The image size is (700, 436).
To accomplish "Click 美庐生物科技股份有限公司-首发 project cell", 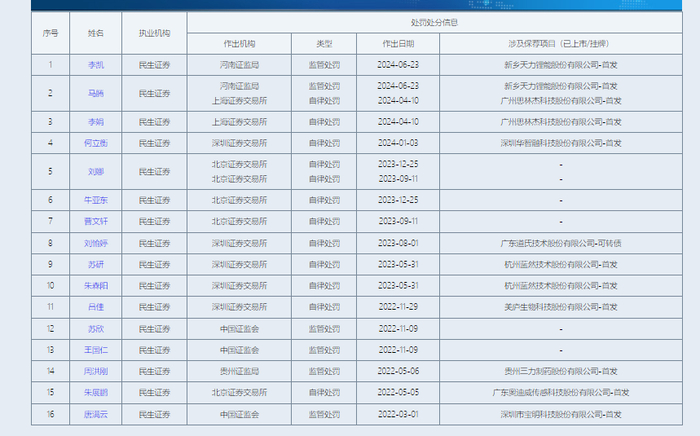I will coord(561,307).
